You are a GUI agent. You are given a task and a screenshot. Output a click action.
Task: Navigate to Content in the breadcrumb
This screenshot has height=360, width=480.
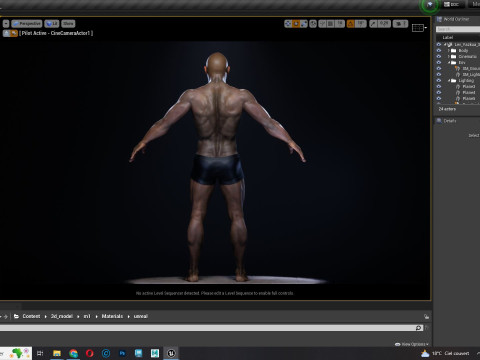[x=31, y=316]
